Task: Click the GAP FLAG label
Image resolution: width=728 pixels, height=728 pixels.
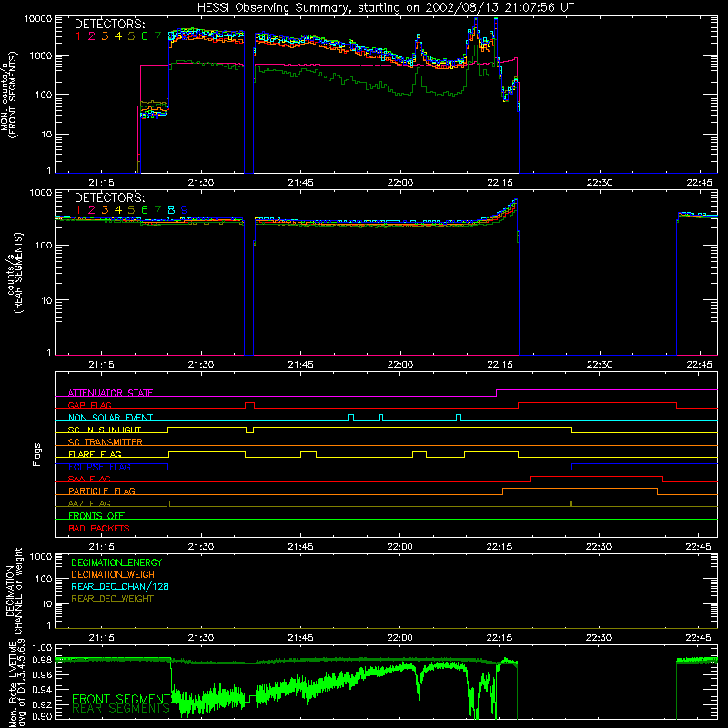Action: pos(89,405)
